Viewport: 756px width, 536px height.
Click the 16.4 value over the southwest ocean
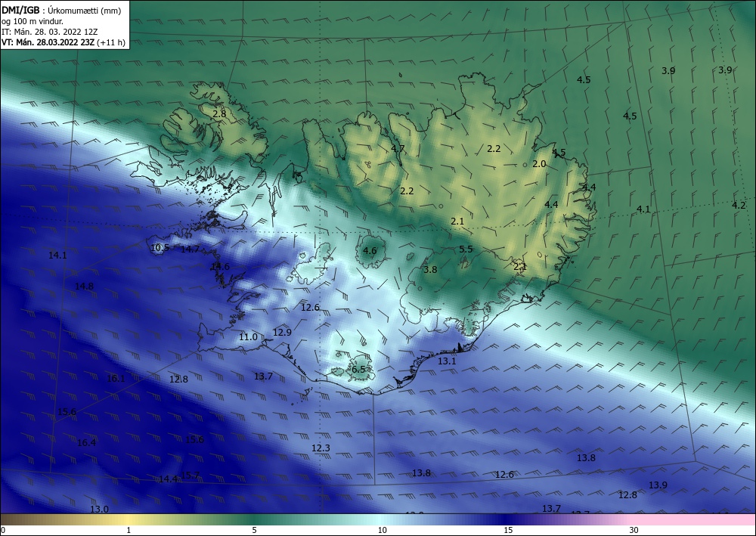pyautogui.click(x=86, y=442)
